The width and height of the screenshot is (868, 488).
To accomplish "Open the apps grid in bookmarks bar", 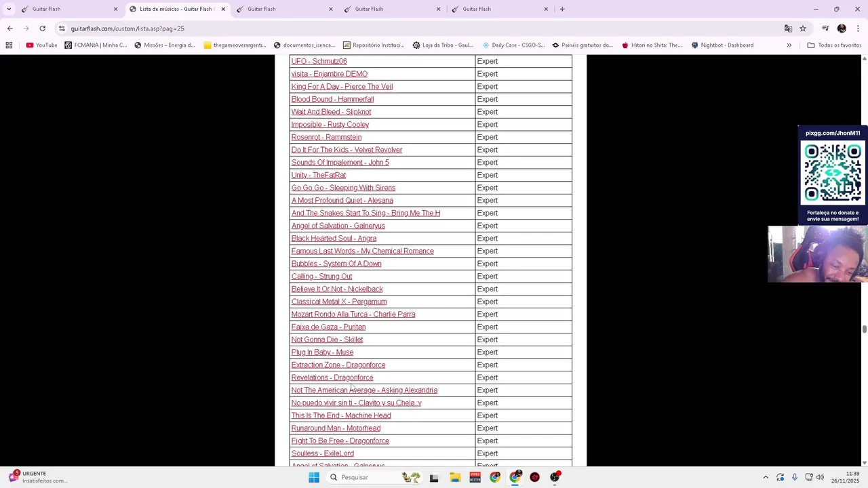I will tap(9, 45).
